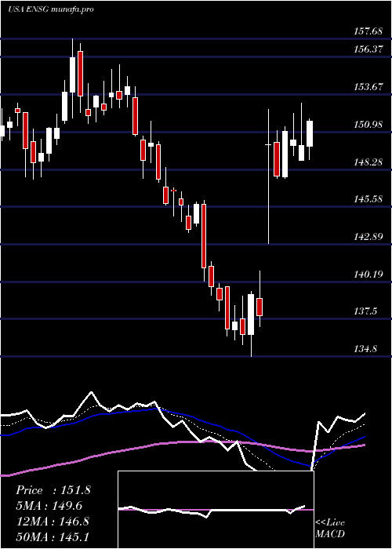Viewport: 392px width, 549px height.
Task: Click the MACD inset chart panel
Action: coord(216,510)
